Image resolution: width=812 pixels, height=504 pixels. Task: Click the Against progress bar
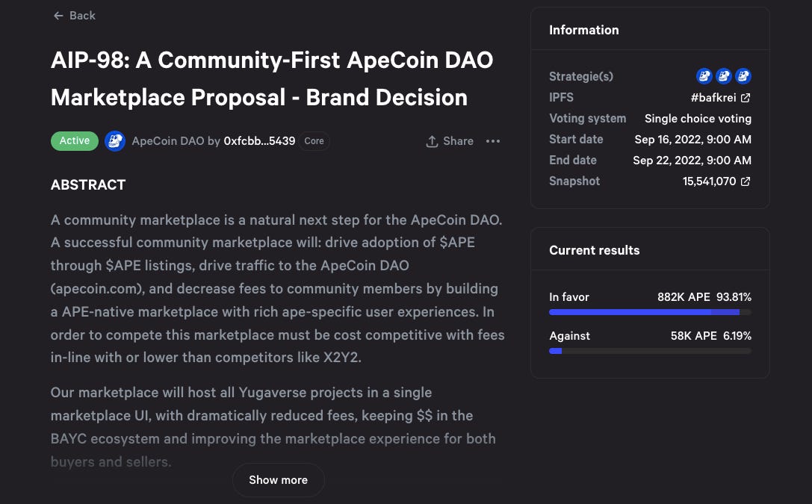(x=650, y=351)
